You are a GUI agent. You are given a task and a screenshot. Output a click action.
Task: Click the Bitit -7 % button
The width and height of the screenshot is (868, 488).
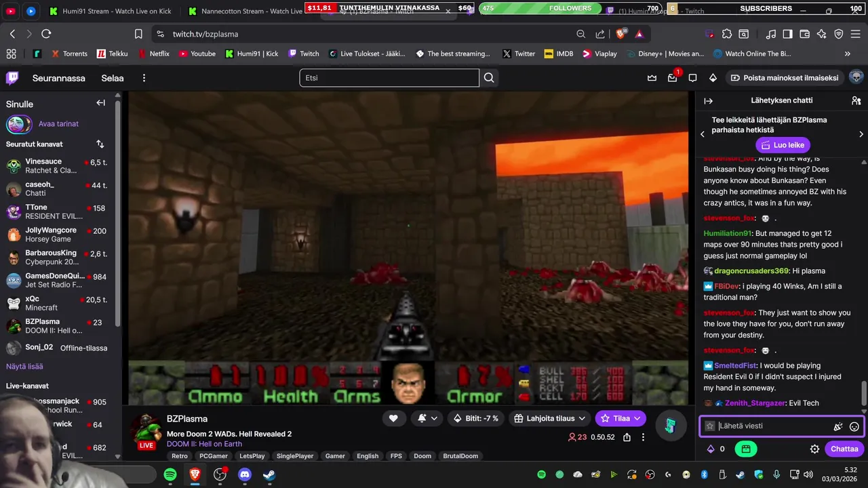[x=476, y=419]
